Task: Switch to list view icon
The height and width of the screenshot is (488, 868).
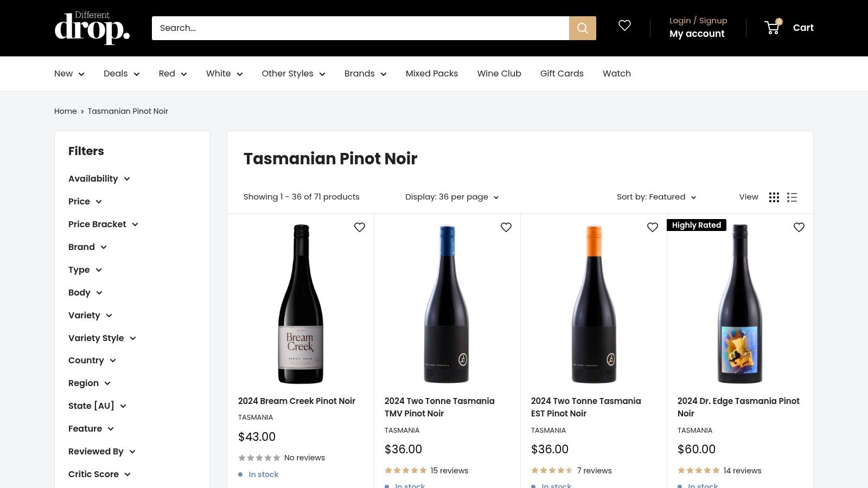Action: pyautogui.click(x=792, y=197)
